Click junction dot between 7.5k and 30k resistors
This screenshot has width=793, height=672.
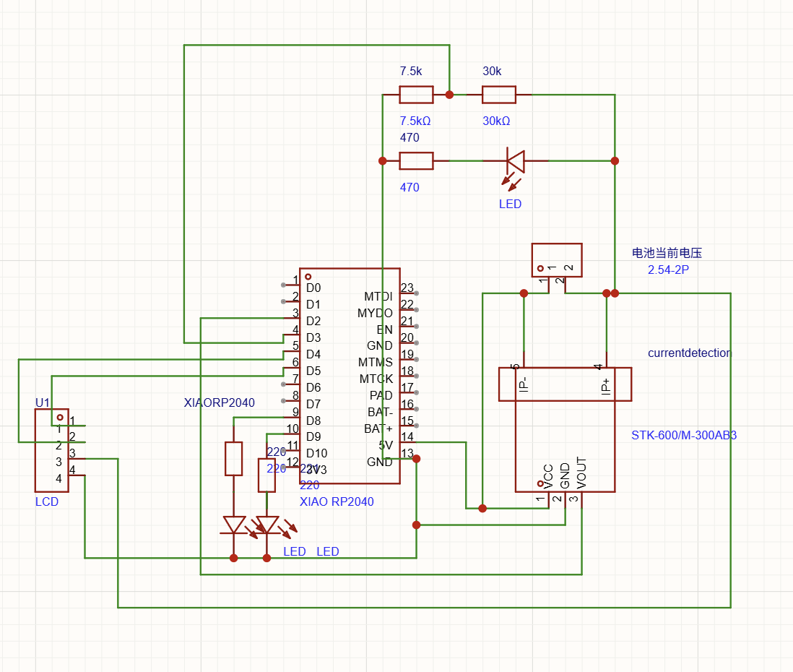(449, 95)
